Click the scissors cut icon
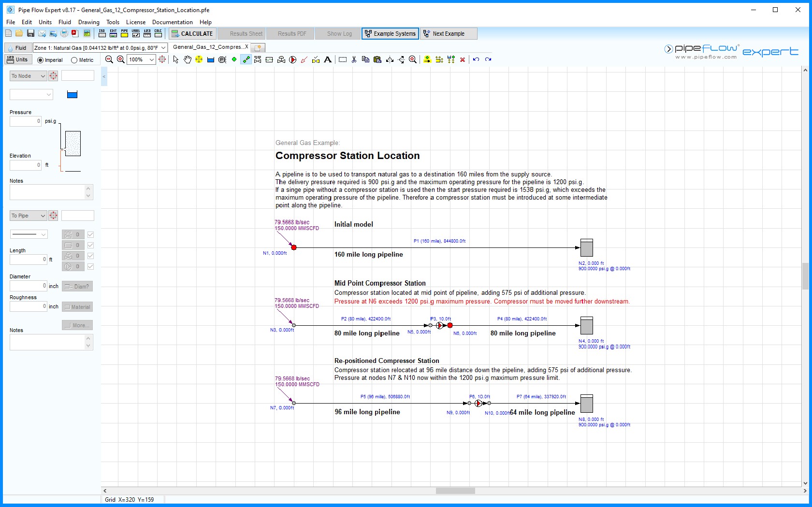 tap(354, 59)
